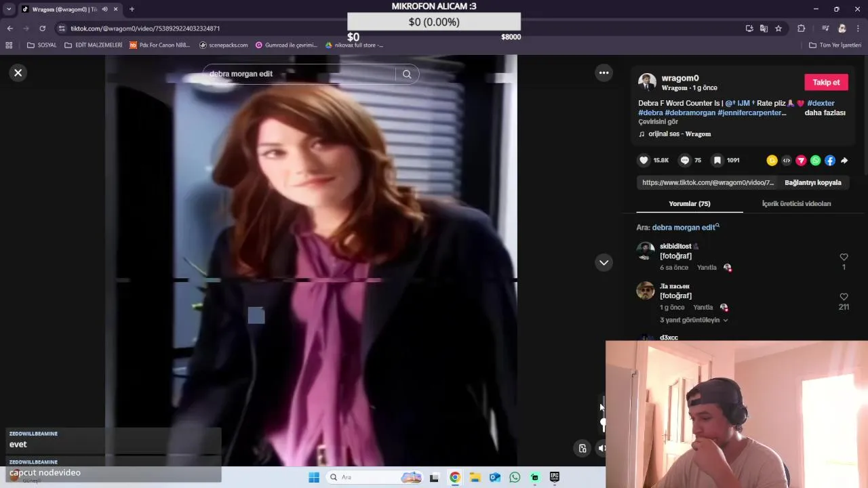This screenshot has width=868, height=488.
Task: Open scenepacks.com bookmark
Action: 224,45
